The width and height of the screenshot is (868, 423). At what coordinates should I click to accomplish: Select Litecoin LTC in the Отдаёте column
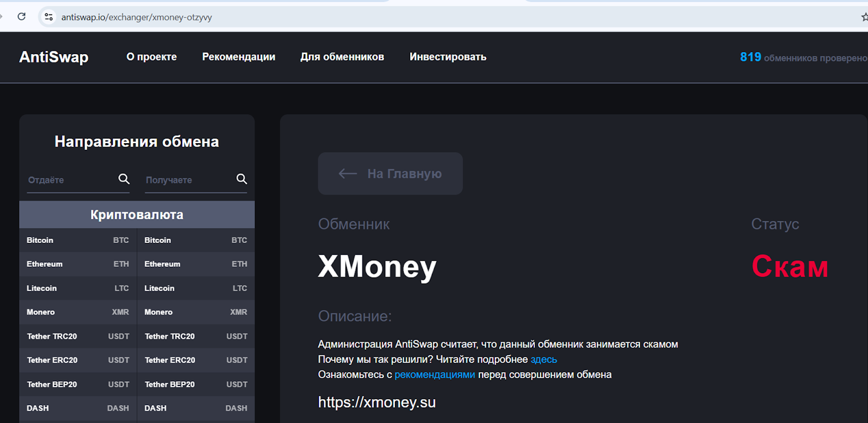[78, 289]
